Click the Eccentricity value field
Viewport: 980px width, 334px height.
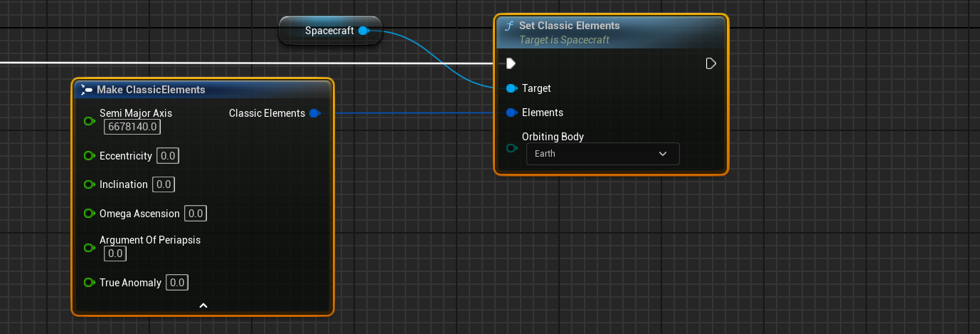168,156
